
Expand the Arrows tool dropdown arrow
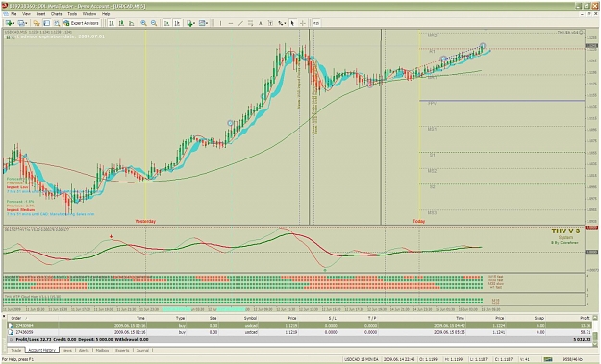[x=286, y=23]
